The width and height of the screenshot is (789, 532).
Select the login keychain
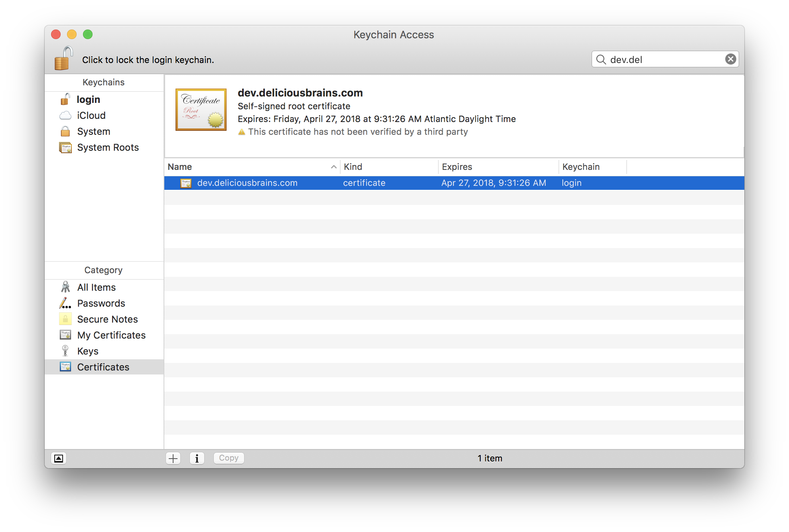tap(104, 100)
